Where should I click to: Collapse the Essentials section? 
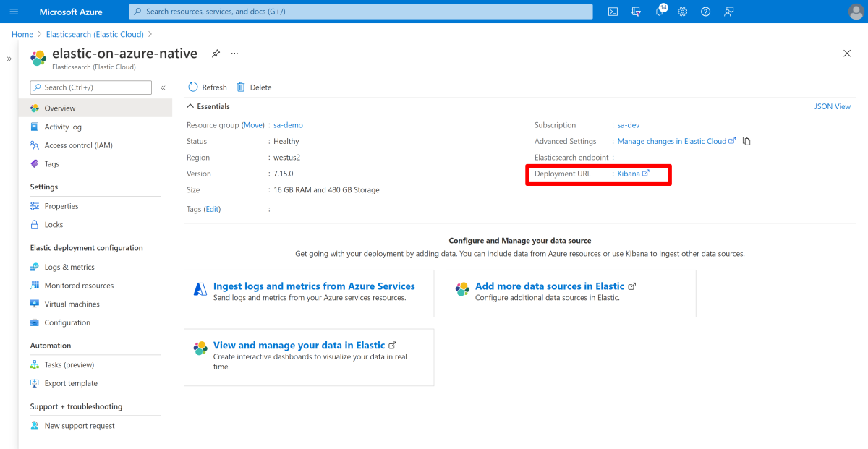click(x=191, y=106)
